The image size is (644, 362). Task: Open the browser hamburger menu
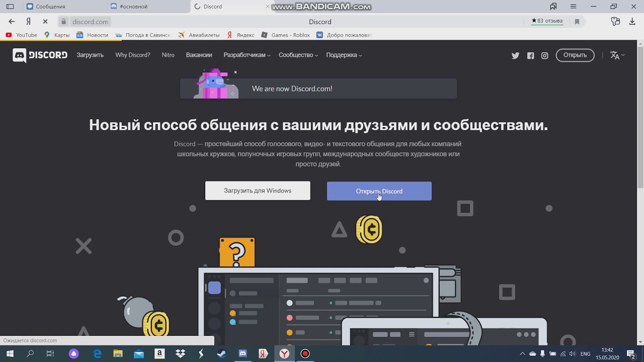point(573,7)
